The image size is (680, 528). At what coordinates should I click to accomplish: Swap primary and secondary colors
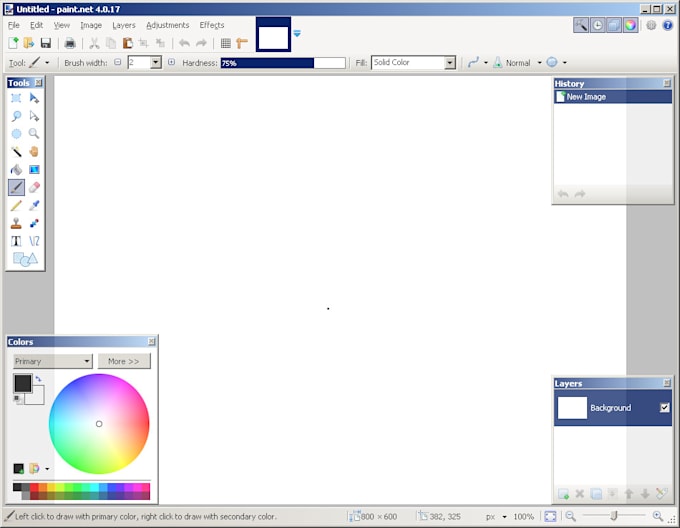pos(38,378)
